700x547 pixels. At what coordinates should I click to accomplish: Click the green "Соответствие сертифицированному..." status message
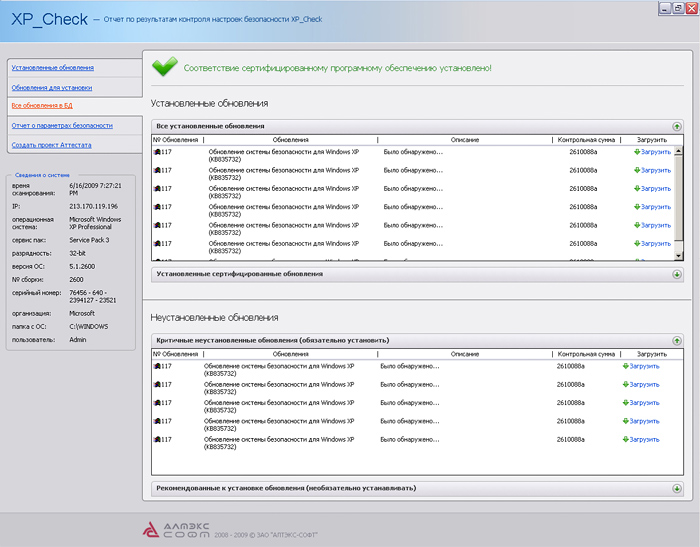pyautogui.click(x=338, y=68)
